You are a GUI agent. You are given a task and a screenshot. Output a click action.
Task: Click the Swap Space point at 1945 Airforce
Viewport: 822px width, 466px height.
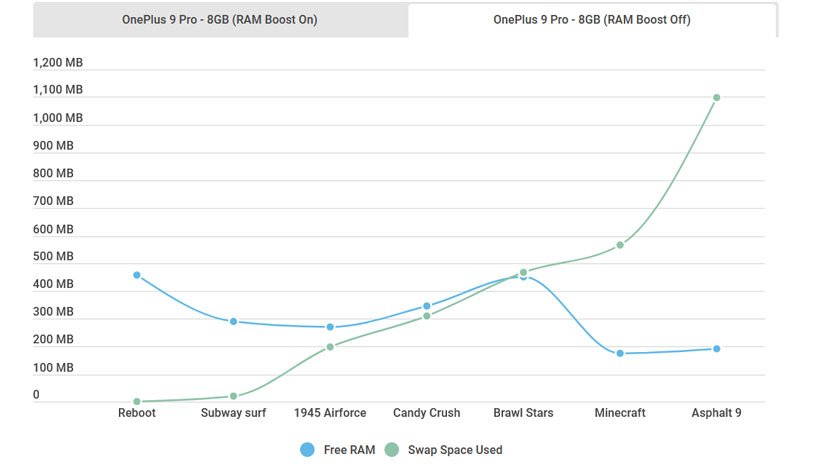(330, 347)
